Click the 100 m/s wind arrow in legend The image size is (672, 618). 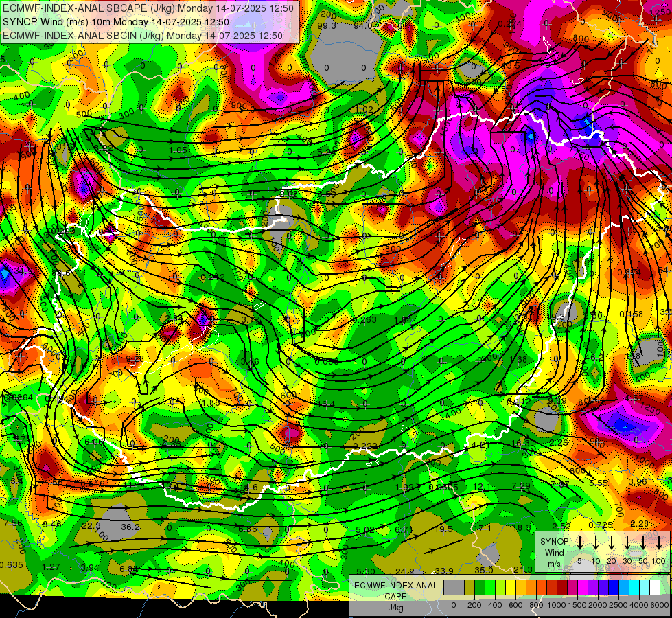coord(659,542)
